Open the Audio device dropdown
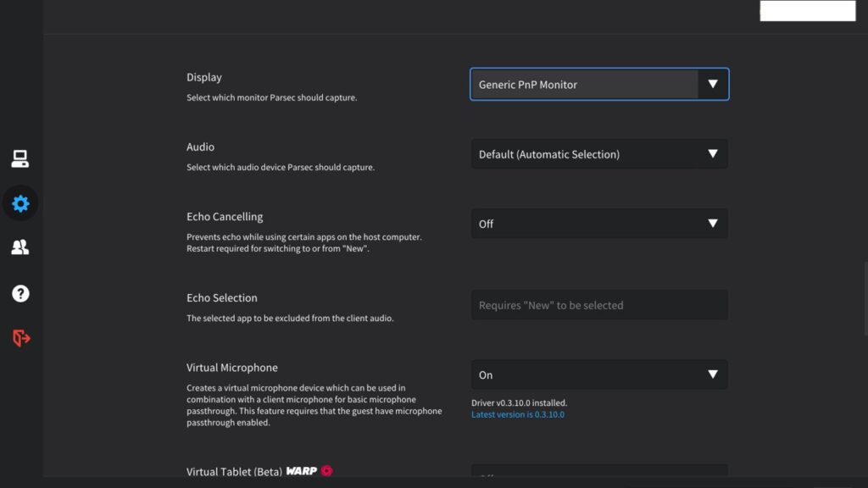The height and width of the screenshot is (488, 868). pyautogui.click(x=599, y=154)
